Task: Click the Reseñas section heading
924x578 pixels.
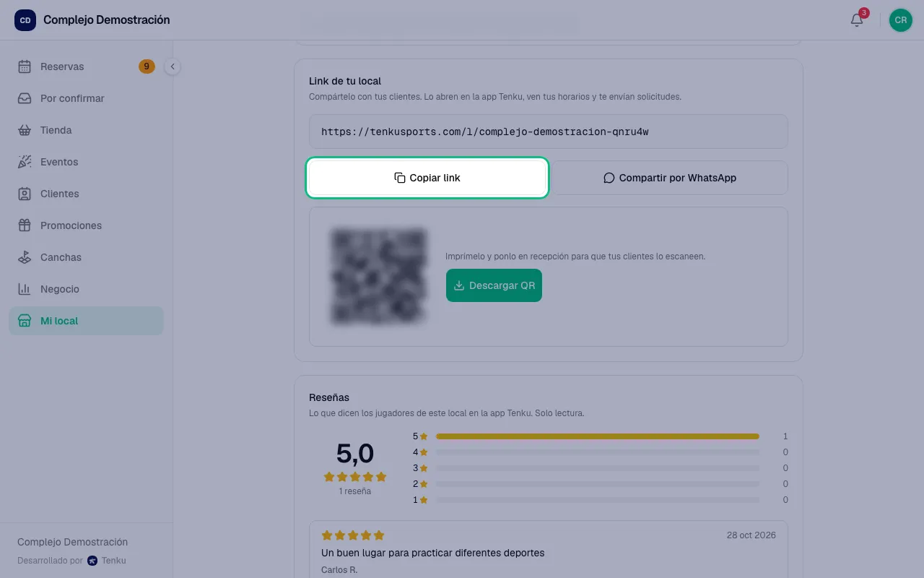Action: pyautogui.click(x=329, y=397)
